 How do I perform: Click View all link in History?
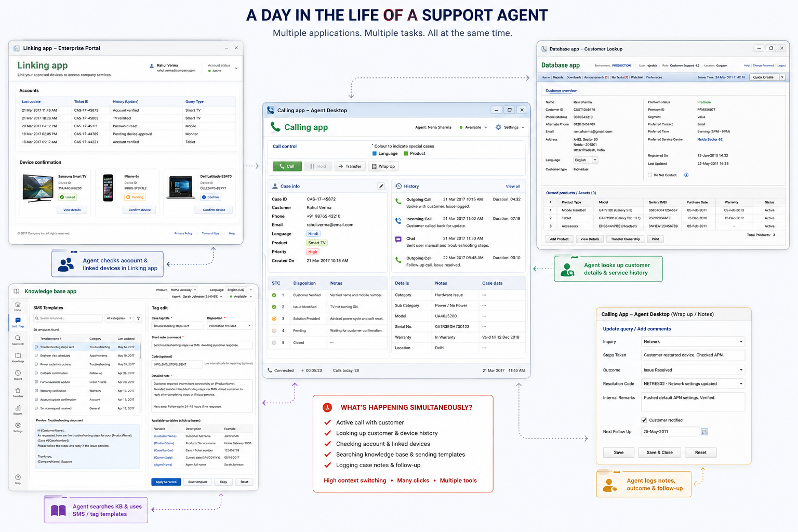pos(513,187)
